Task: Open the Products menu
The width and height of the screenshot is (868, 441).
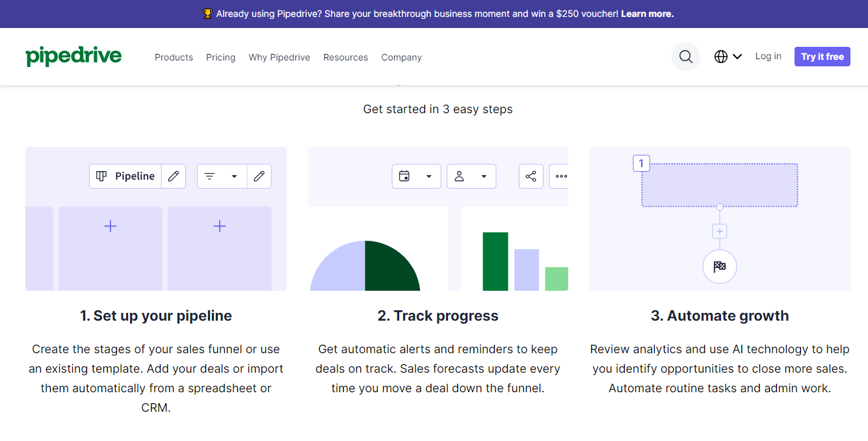Action: click(174, 57)
